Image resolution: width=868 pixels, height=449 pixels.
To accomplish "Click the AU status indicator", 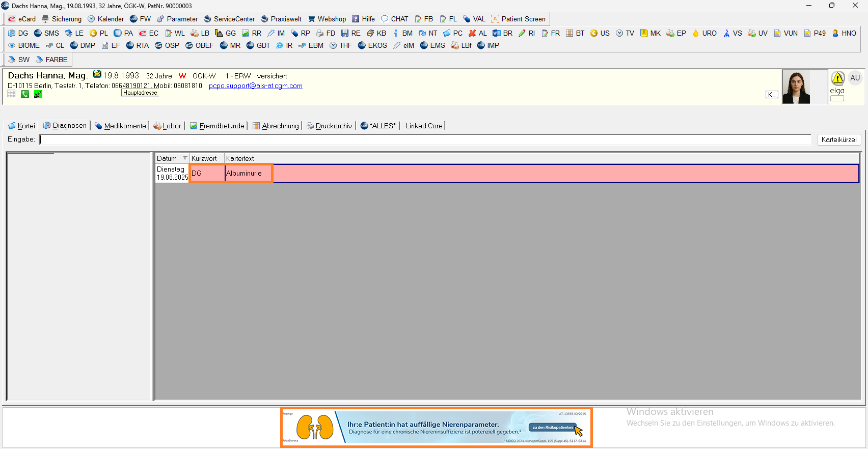I will point(855,78).
